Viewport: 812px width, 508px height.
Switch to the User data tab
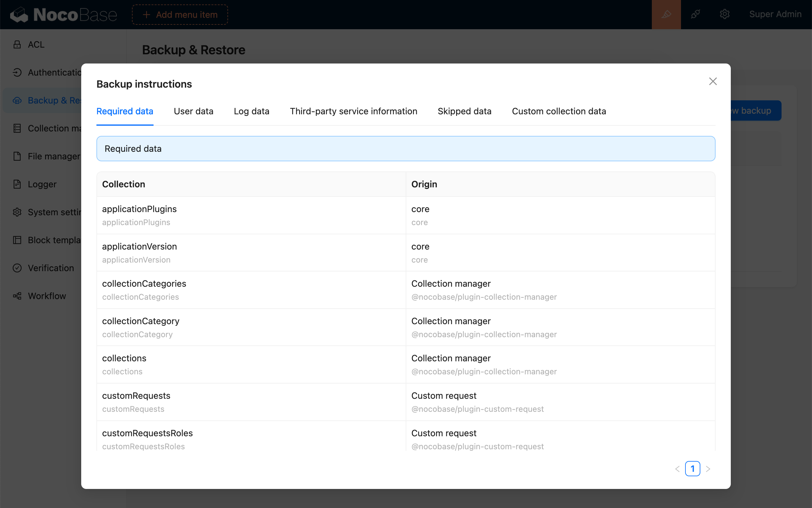[193, 111]
